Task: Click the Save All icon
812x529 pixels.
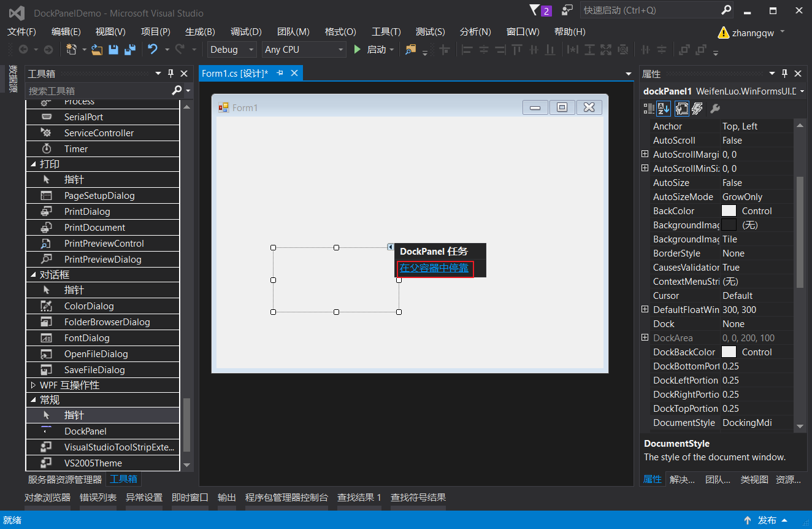Action: click(130, 50)
